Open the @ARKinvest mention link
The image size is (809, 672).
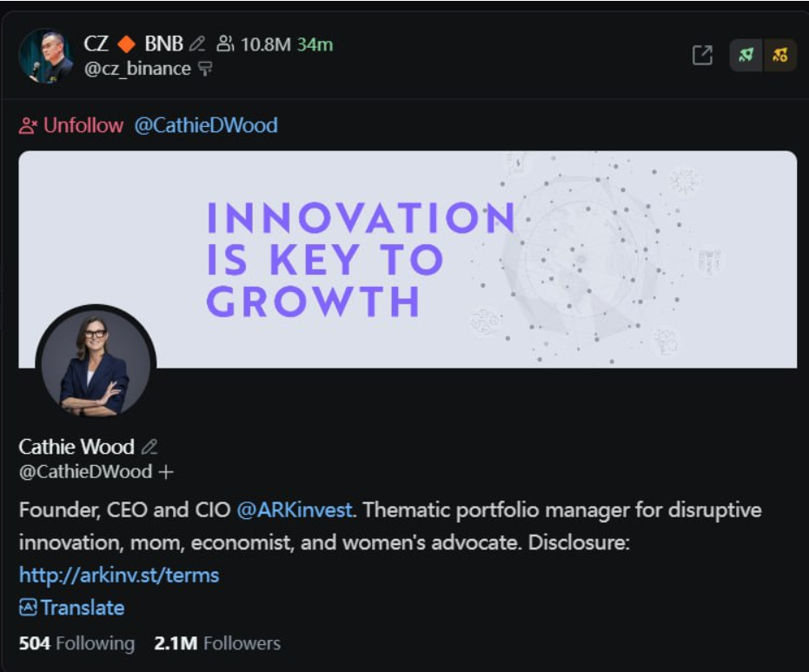pos(295,510)
